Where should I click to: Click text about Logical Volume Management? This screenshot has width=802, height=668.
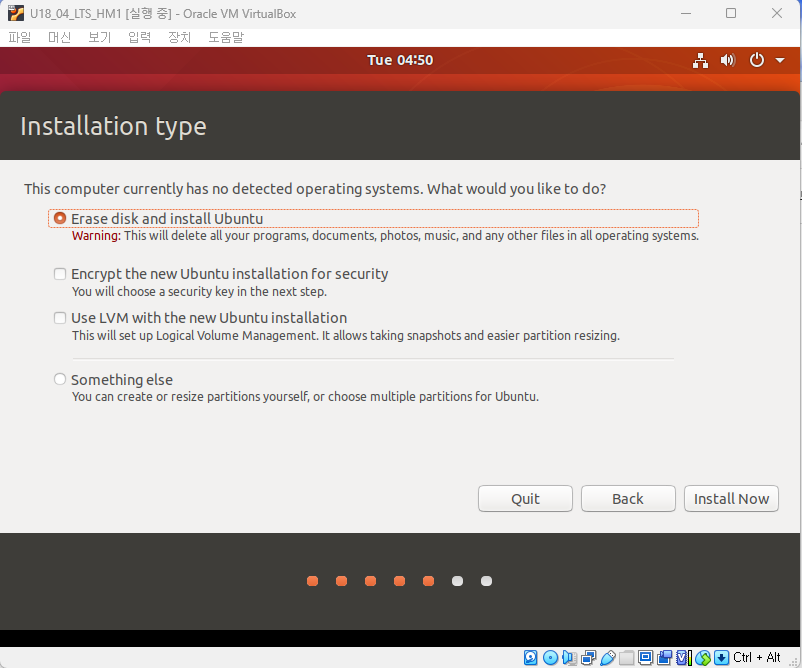346,336
